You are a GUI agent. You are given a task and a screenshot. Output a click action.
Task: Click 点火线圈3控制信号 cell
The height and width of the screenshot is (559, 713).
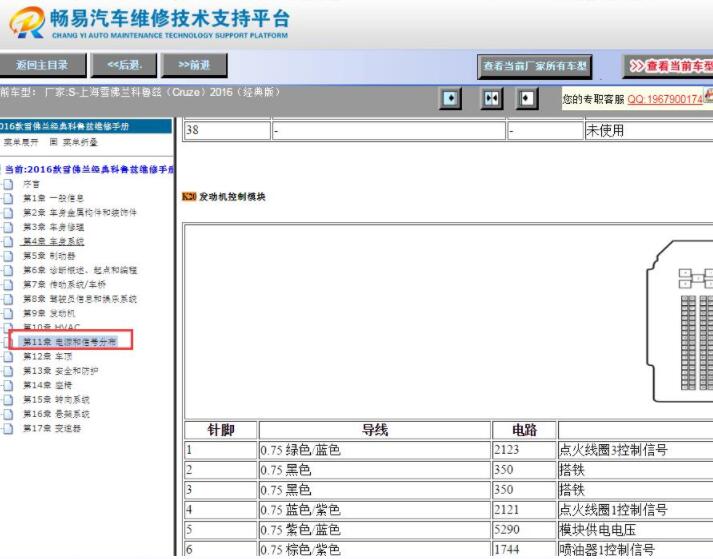click(636, 450)
